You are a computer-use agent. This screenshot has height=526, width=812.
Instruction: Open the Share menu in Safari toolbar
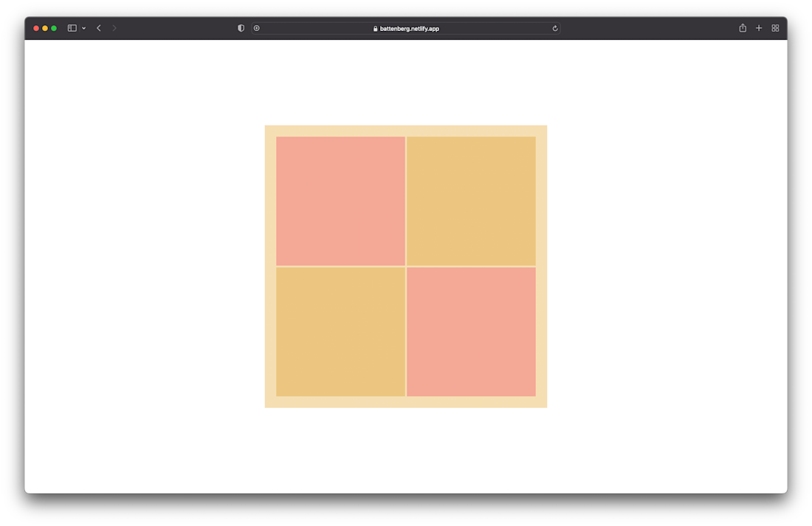point(742,27)
